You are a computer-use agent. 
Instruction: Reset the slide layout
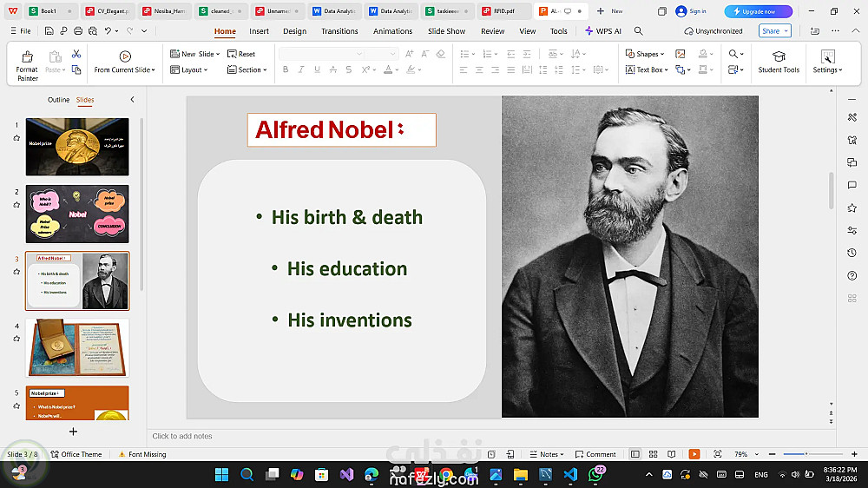[x=241, y=54]
